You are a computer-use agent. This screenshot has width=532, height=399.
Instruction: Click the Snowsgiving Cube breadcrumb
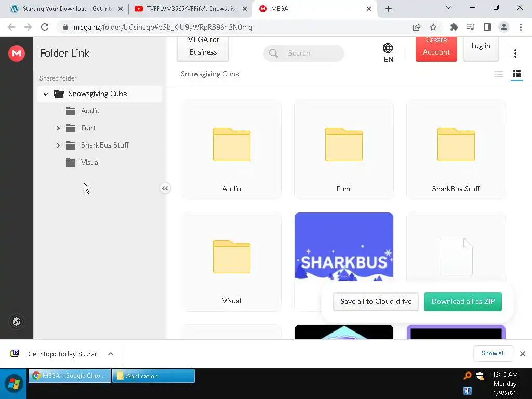210,74
